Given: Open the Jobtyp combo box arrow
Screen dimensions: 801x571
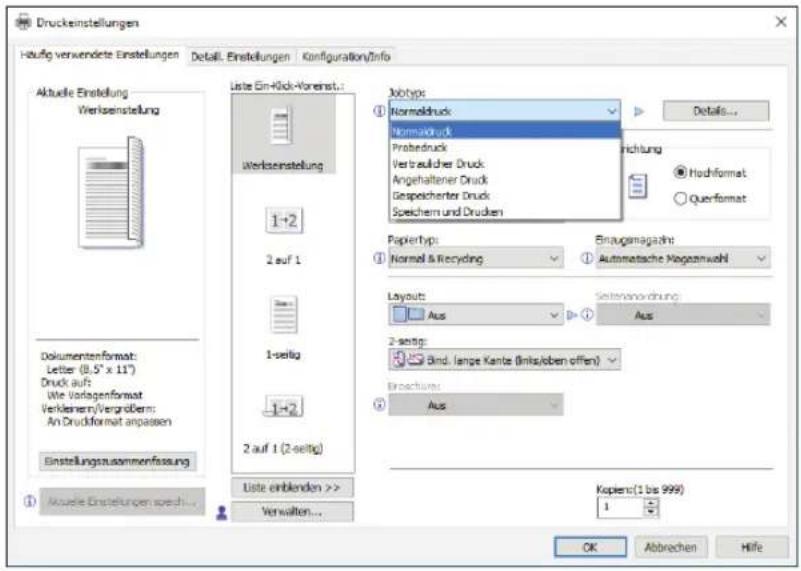Looking at the screenshot, I should pyautogui.click(x=611, y=111).
